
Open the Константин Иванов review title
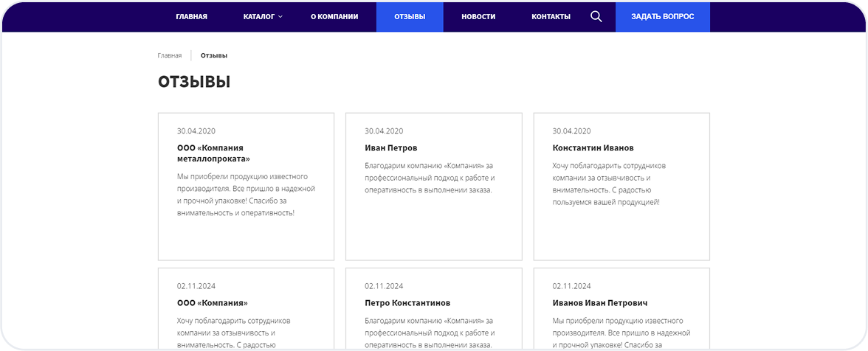pos(593,147)
